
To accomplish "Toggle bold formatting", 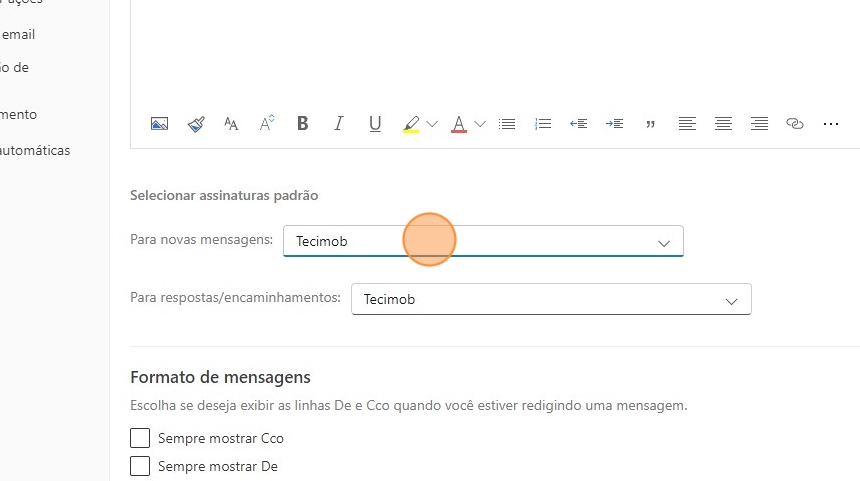I will (x=303, y=124).
